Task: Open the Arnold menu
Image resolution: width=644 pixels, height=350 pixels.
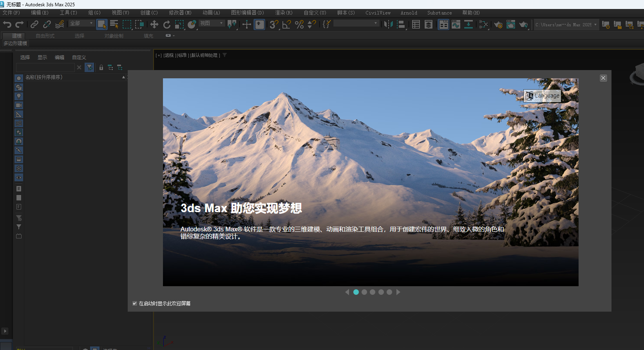Action: coord(409,13)
